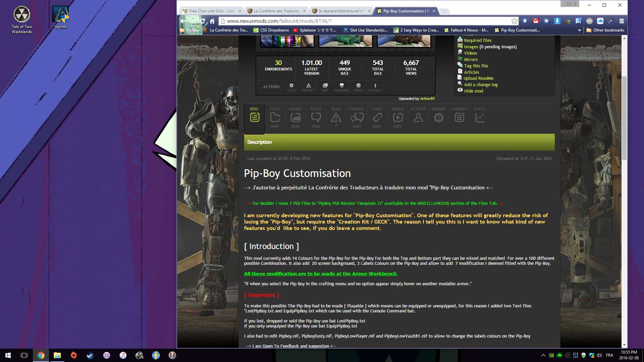Go to Chrome home page button
Image resolution: width=644 pixels, height=362 pixels.
212,21
